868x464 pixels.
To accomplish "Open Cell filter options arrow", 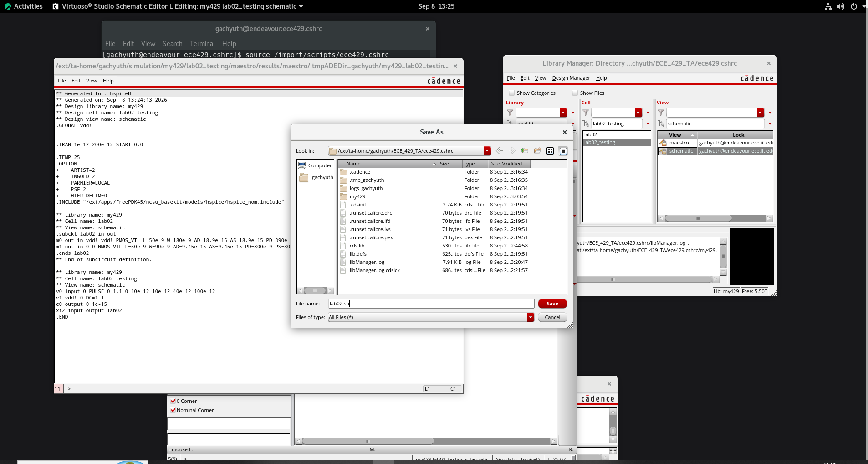I will click(x=648, y=113).
